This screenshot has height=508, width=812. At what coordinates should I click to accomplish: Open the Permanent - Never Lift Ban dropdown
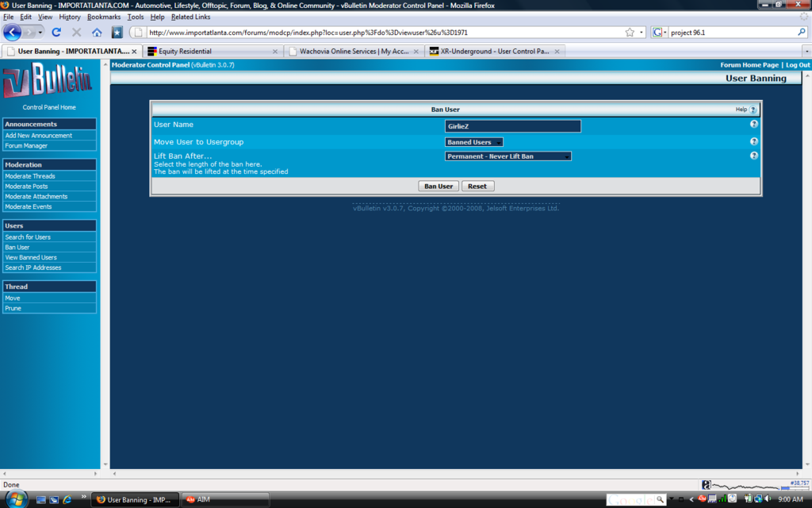click(507, 156)
